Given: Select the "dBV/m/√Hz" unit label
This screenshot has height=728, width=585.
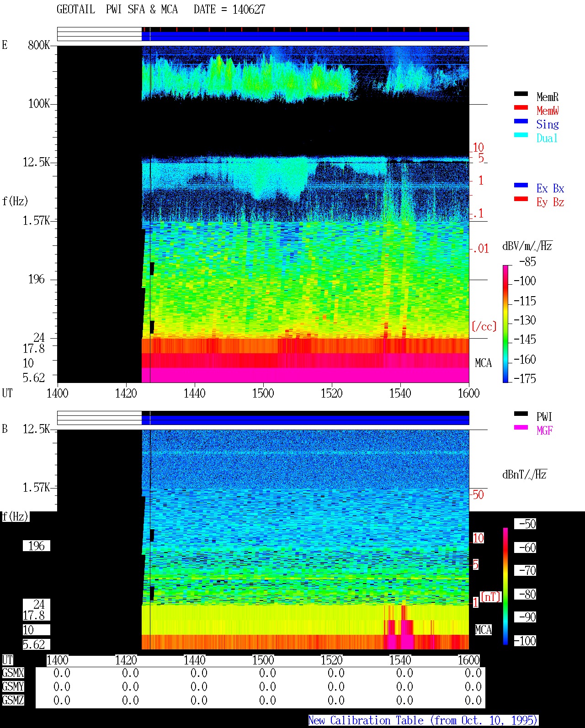Looking at the screenshot, I should point(527,246).
